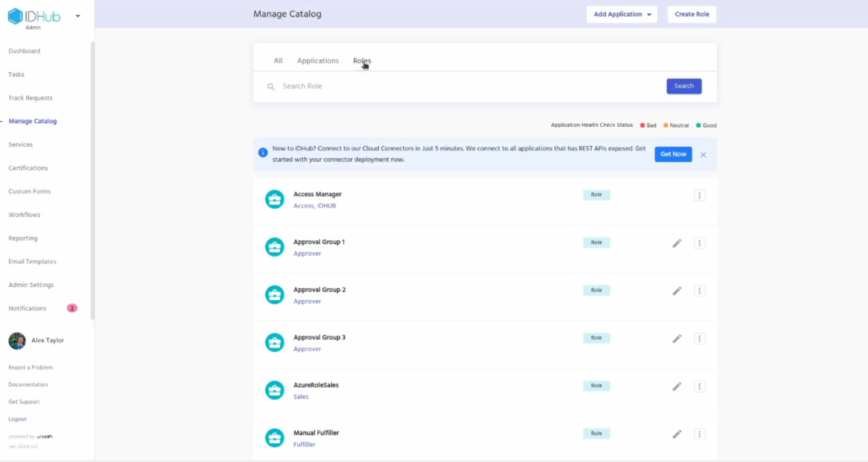Open the three-dot menu for Approval Group 3
This screenshot has width=868, height=462.
click(x=699, y=339)
